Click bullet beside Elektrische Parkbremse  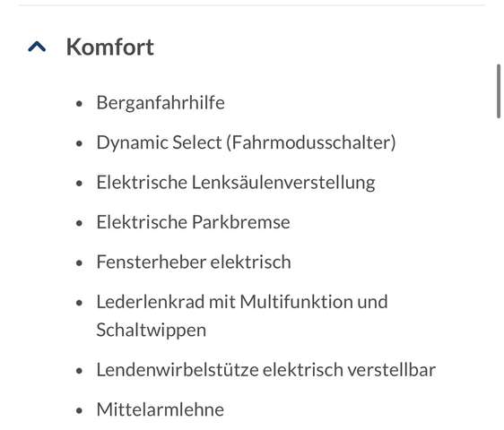pyautogui.click(x=80, y=223)
